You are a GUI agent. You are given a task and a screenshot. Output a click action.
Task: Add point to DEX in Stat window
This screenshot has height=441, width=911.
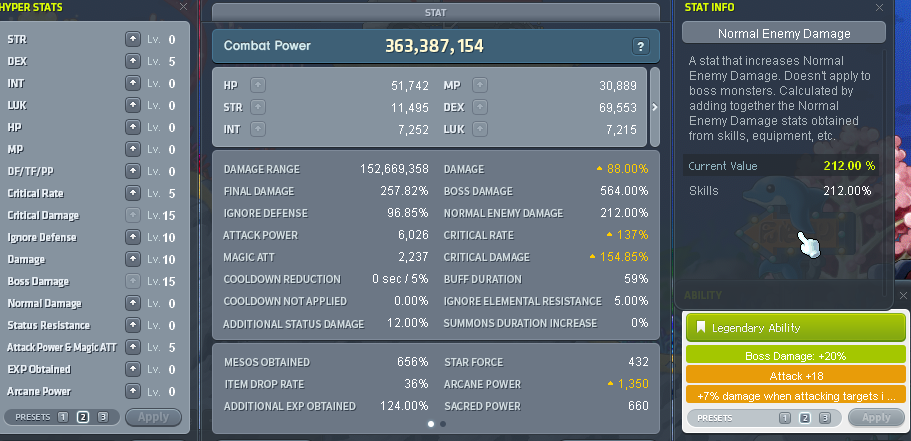click(480, 107)
